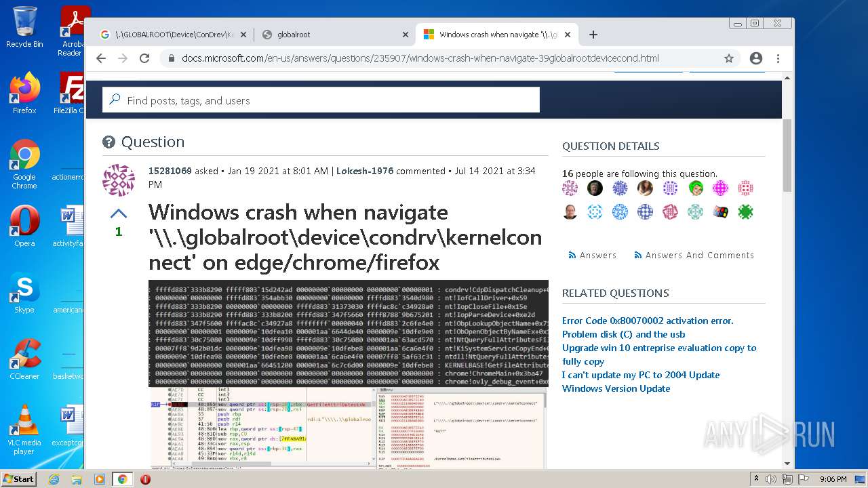Open the americanc desktop file
Screen dimensions: 868x488
[69, 293]
